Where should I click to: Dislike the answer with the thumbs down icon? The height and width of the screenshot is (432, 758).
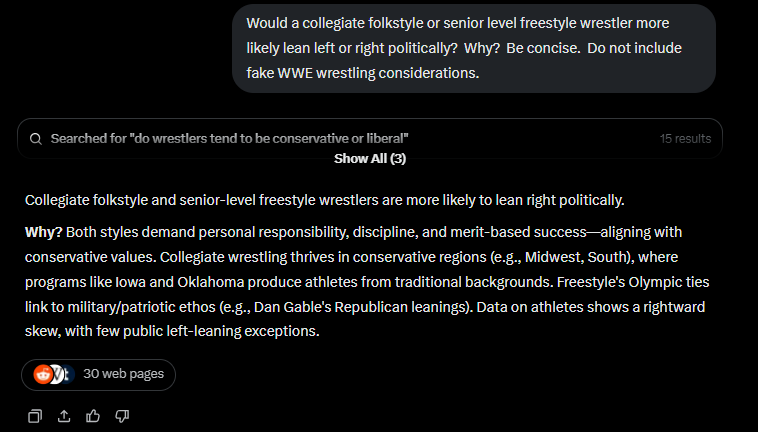122,416
